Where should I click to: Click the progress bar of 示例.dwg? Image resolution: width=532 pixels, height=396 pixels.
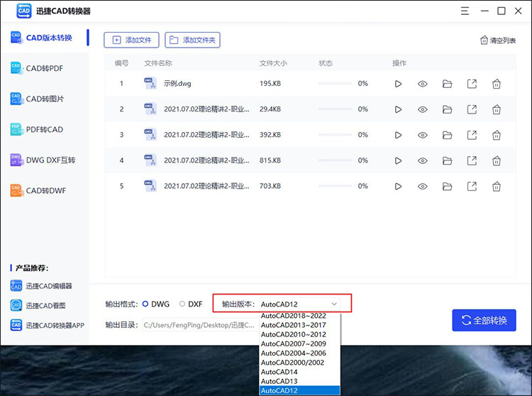pyautogui.click(x=335, y=84)
